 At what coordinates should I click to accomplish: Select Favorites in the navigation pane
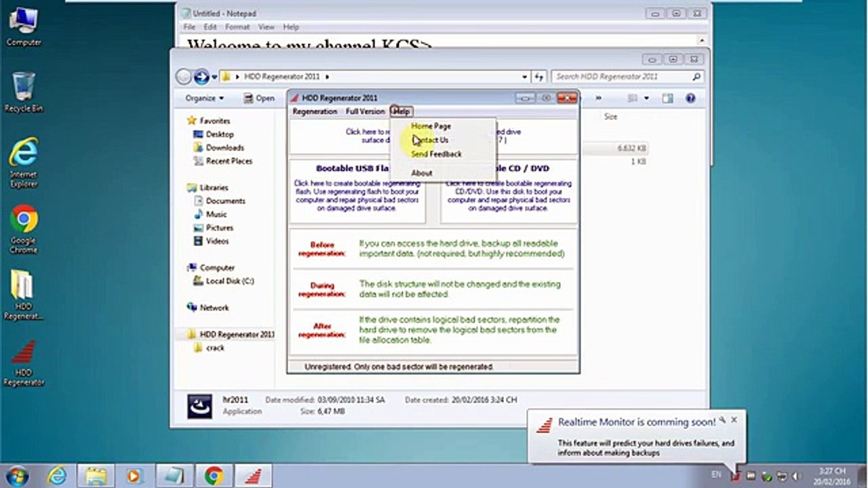[214, 121]
